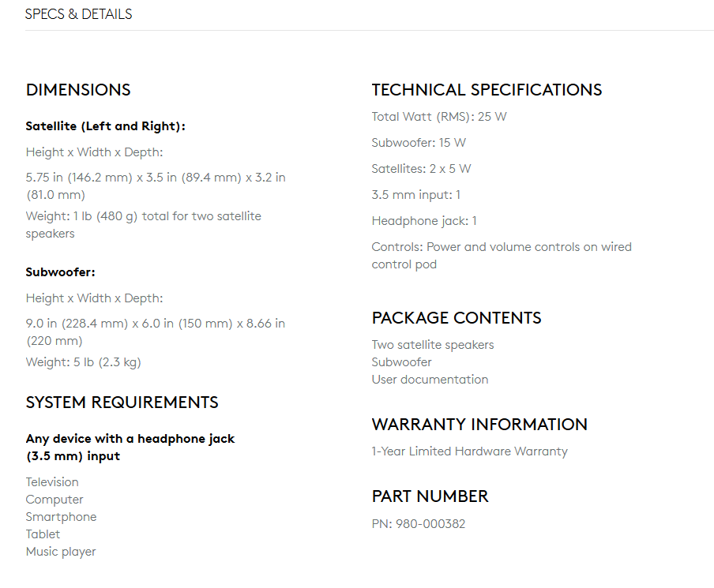
Task: Click the User documentation item
Action: click(x=430, y=380)
